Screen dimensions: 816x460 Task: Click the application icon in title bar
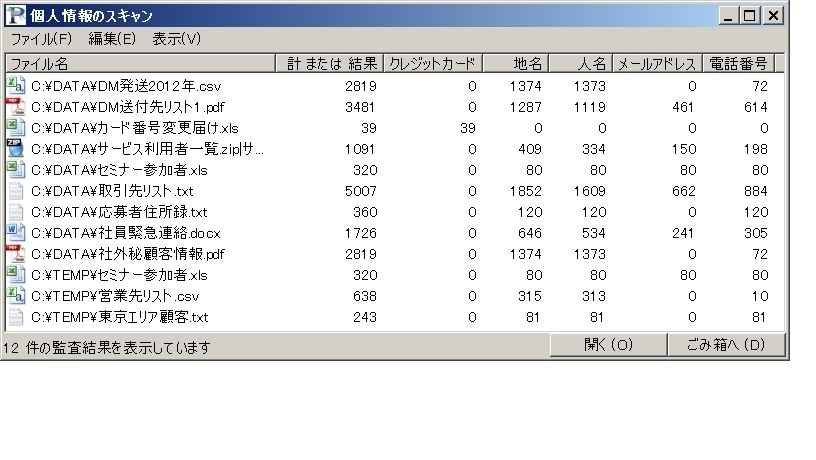click(16, 15)
